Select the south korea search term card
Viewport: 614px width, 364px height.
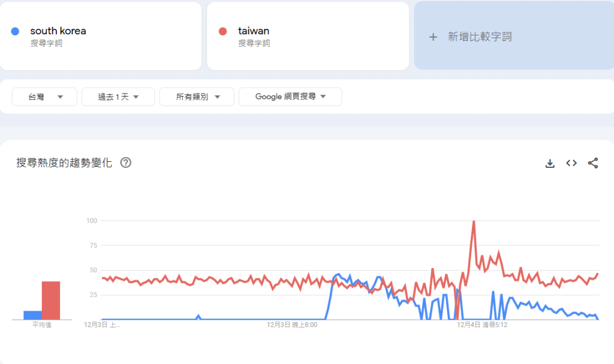[x=101, y=35]
